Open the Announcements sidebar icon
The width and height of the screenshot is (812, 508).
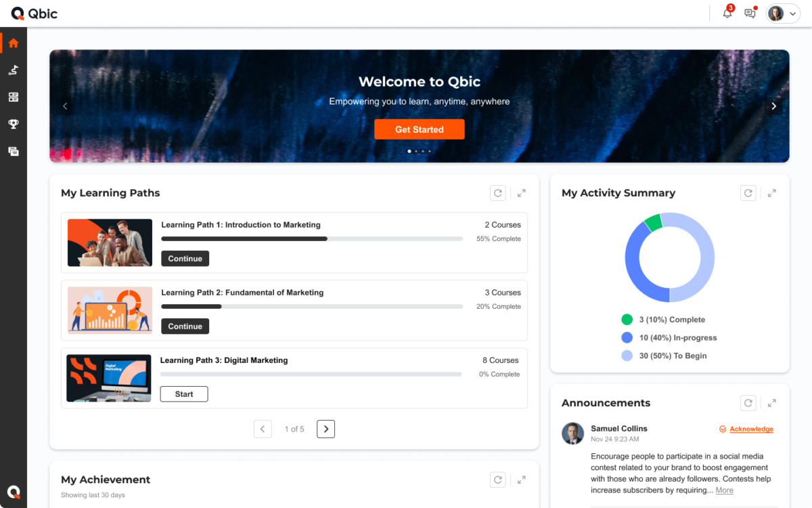pos(14,151)
